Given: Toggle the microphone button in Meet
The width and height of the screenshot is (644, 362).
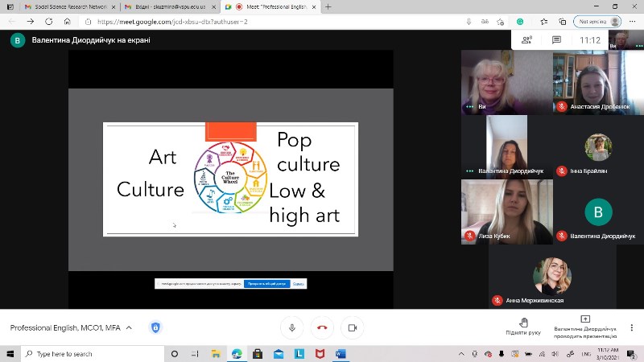Looking at the screenshot, I should [x=292, y=327].
